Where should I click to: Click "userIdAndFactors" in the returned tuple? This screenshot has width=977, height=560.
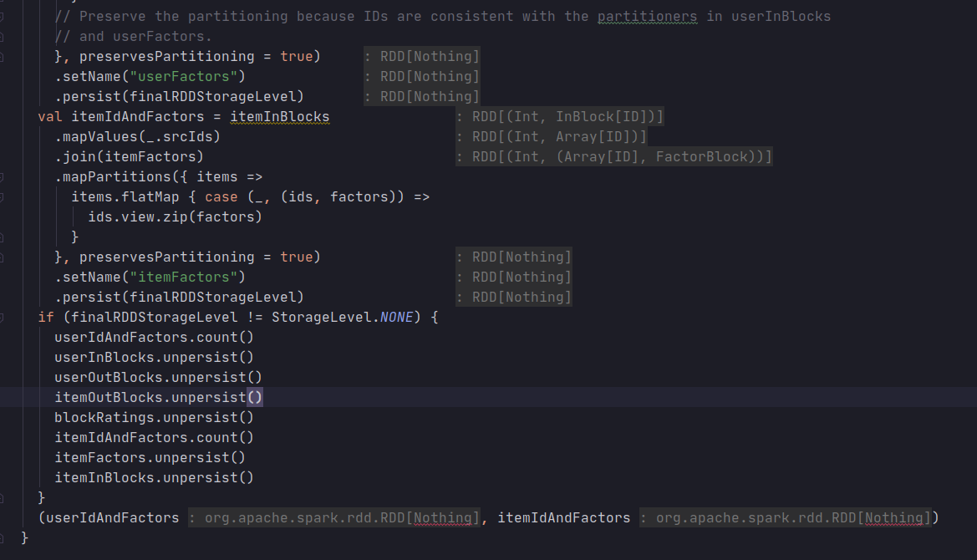(x=113, y=517)
